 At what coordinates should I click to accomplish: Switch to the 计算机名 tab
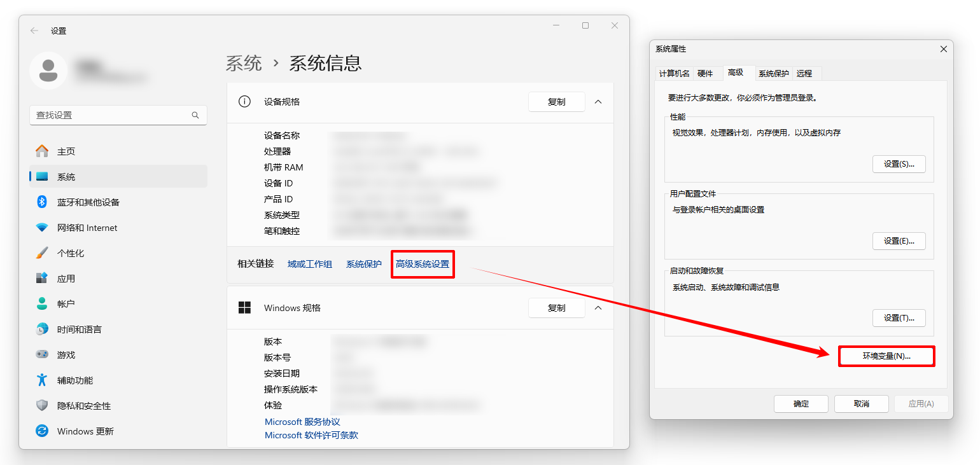click(x=674, y=74)
